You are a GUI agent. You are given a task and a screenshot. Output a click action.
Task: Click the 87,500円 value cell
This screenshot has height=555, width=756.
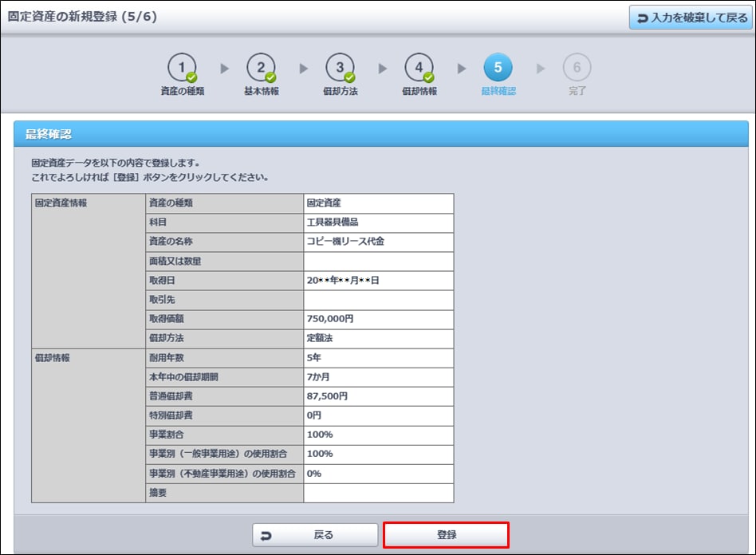coord(379,397)
